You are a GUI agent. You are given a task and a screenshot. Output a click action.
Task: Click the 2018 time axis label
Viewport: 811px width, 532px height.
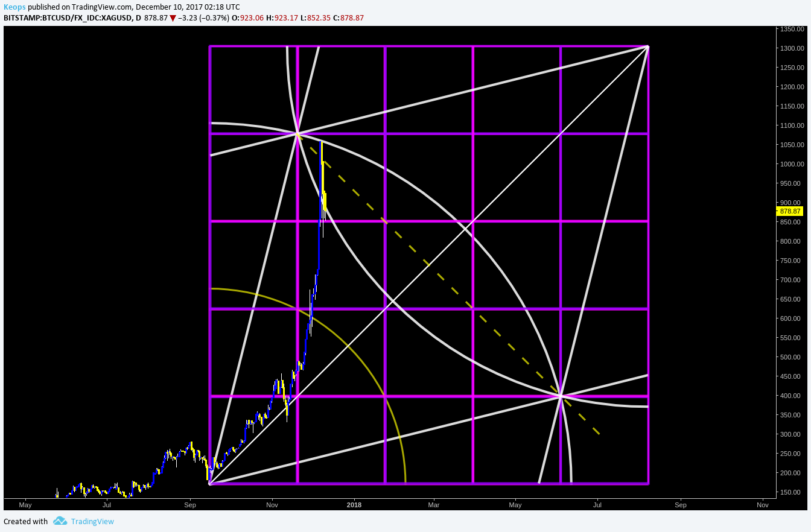(354, 504)
